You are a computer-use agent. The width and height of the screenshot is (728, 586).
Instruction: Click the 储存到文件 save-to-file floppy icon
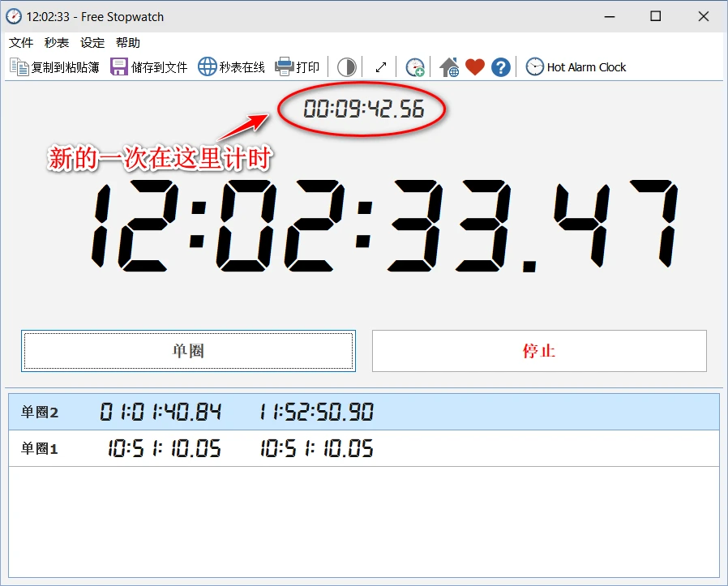[x=119, y=67]
